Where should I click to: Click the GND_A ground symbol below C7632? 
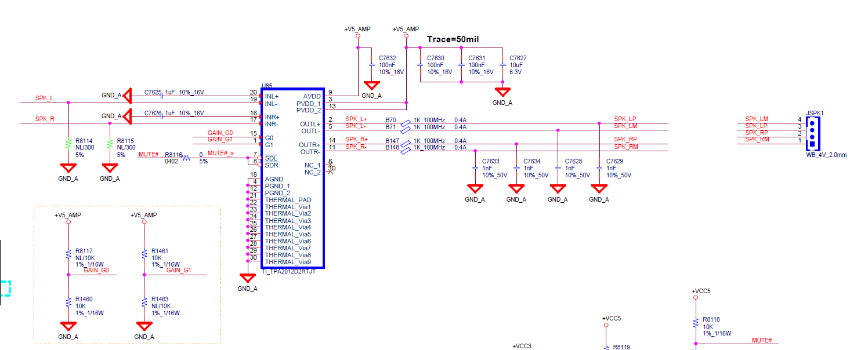(371, 85)
